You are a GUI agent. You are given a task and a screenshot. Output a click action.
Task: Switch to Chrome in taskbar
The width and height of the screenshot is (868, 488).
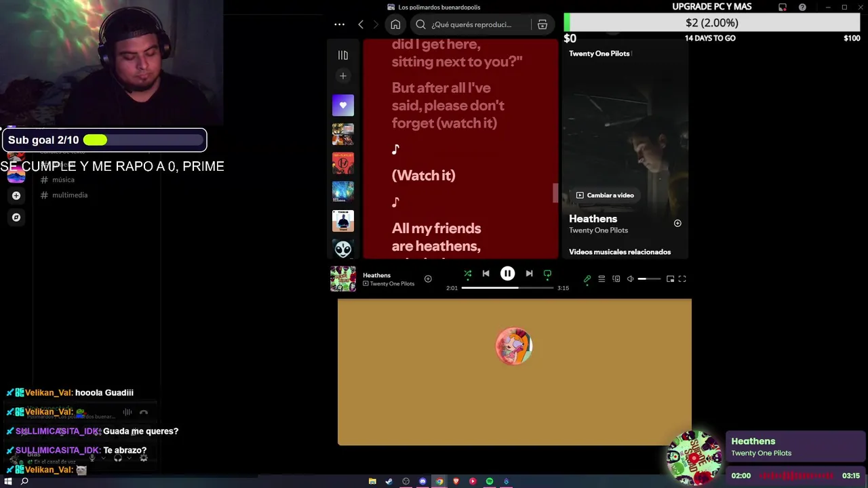coord(439,481)
